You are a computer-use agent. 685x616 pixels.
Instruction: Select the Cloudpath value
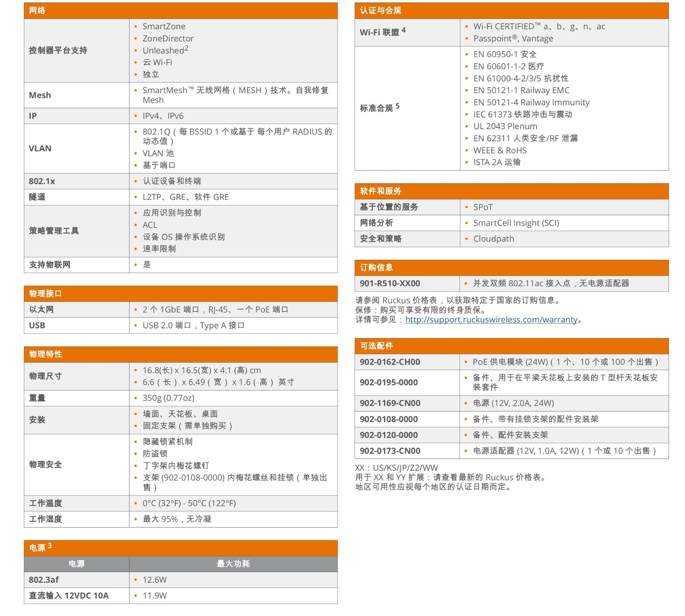point(493,239)
